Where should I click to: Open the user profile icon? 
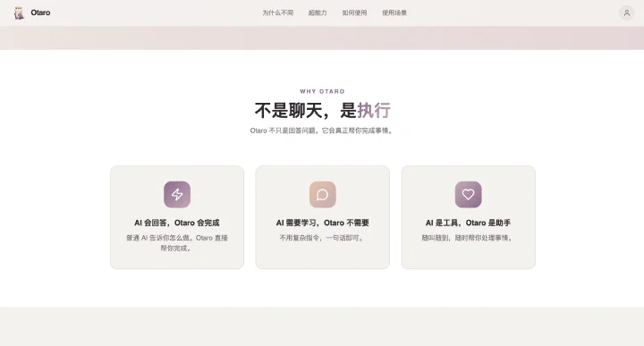click(627, 13)
